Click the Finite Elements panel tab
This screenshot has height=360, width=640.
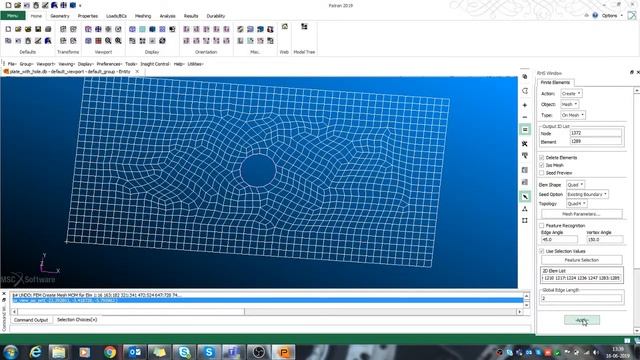tap(555, 82)
